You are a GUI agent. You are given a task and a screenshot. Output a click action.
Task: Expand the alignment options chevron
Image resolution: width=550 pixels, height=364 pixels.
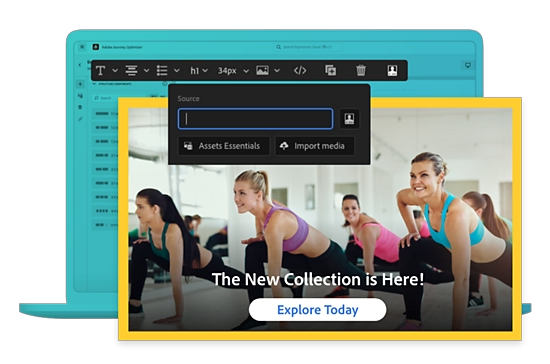146,71
